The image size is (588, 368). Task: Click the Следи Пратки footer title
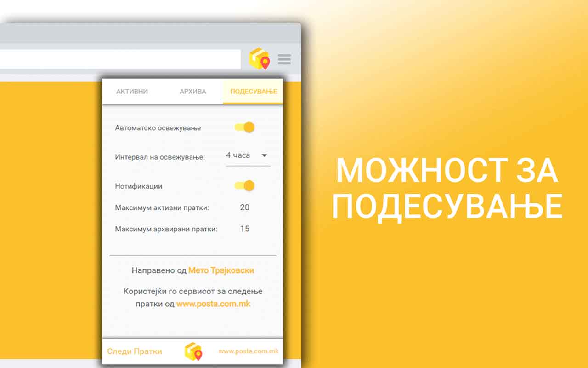[x=135, y=351]
